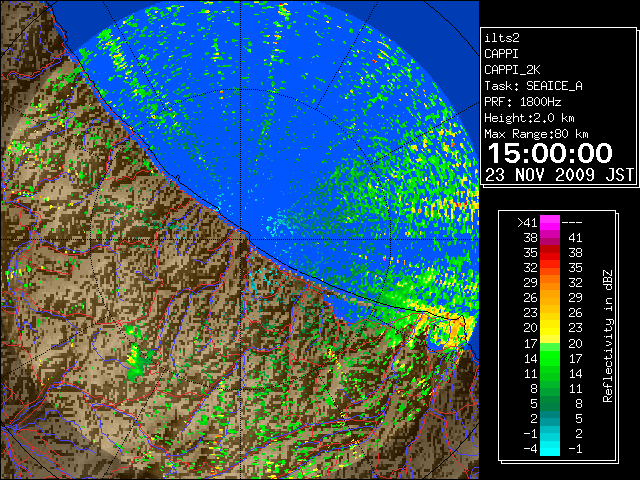640x480 pixels.
Task: Click the 'Reflectivity in dBZ' legend title
Action: click(x=608, y=336)
